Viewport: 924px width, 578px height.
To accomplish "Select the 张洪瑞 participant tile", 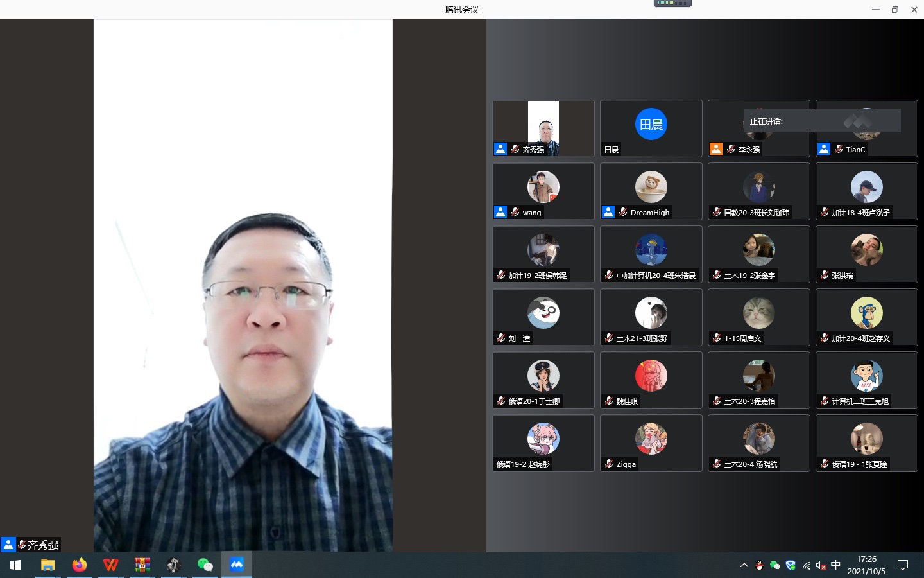I will [866, 254].
